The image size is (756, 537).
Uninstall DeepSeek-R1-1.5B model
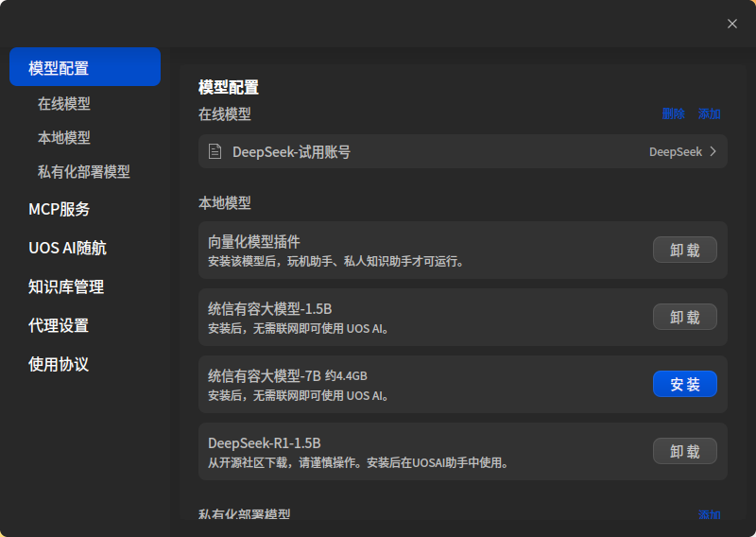[684, 451]
